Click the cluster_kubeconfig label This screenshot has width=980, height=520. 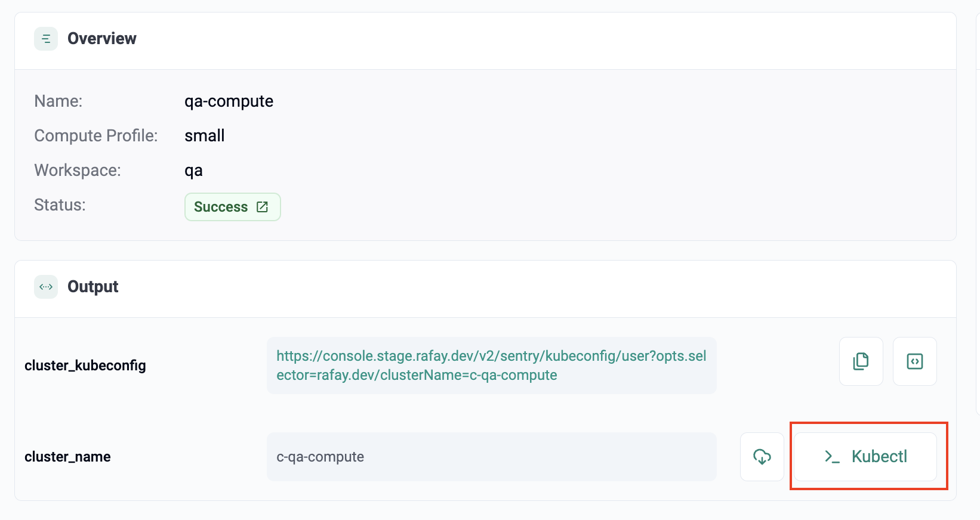click(85, 366)
